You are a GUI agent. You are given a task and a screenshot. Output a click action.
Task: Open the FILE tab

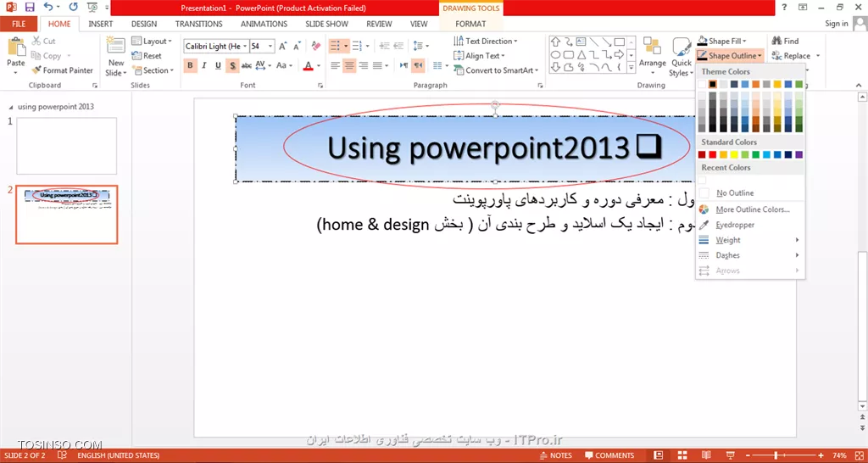(19, 24)
